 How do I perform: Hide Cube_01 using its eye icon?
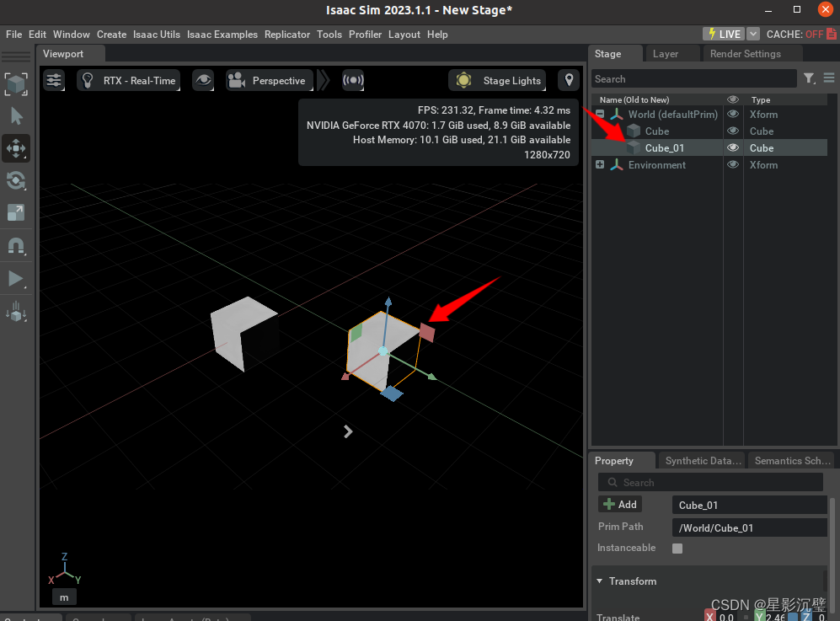(x=733, y=148)
